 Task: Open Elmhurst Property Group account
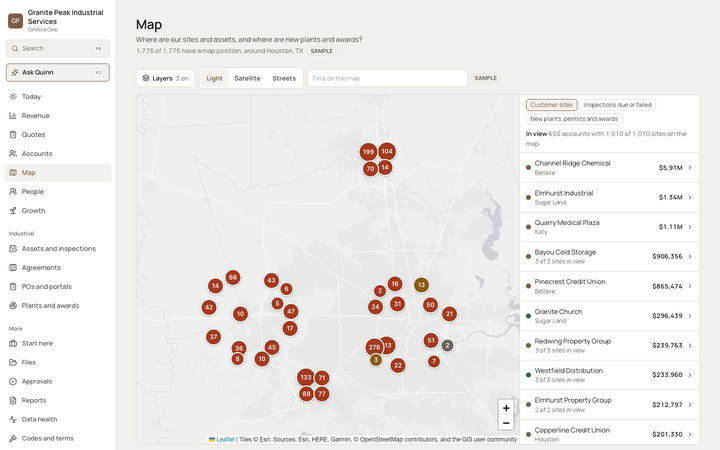point(610,405)
